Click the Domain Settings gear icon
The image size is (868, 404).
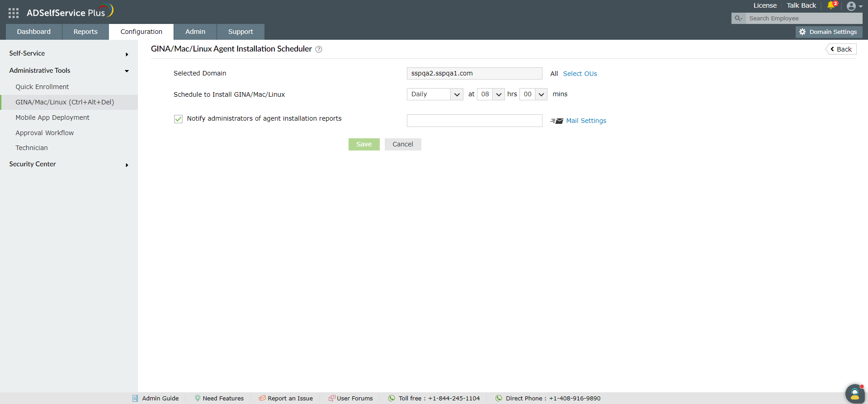[x=802, y=32]
